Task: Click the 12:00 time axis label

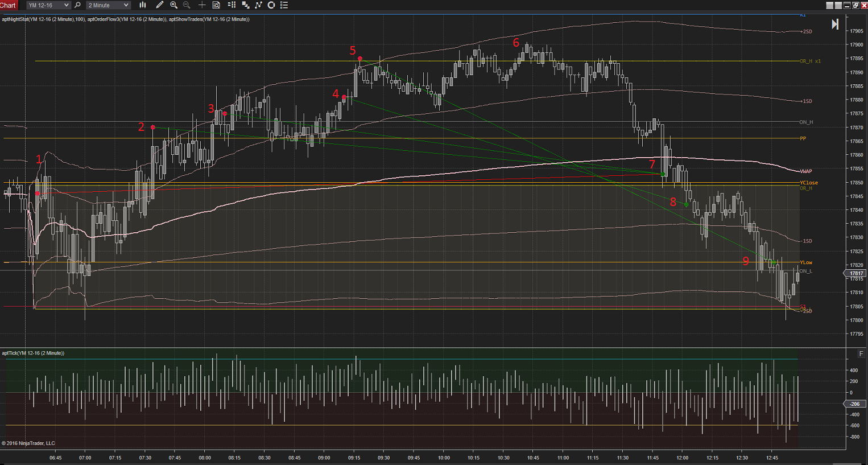Action: click(683, 458)
